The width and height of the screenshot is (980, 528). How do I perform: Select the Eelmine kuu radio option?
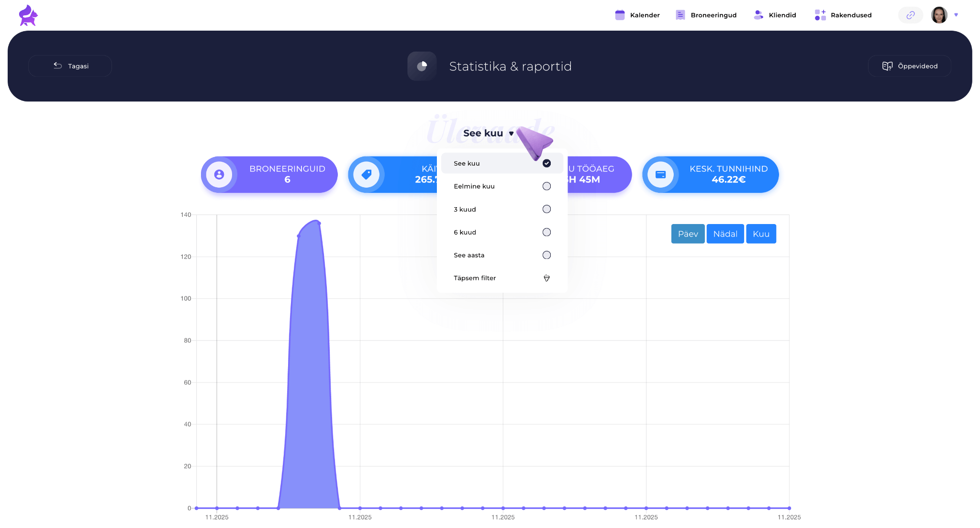click(x=546, y=186)
